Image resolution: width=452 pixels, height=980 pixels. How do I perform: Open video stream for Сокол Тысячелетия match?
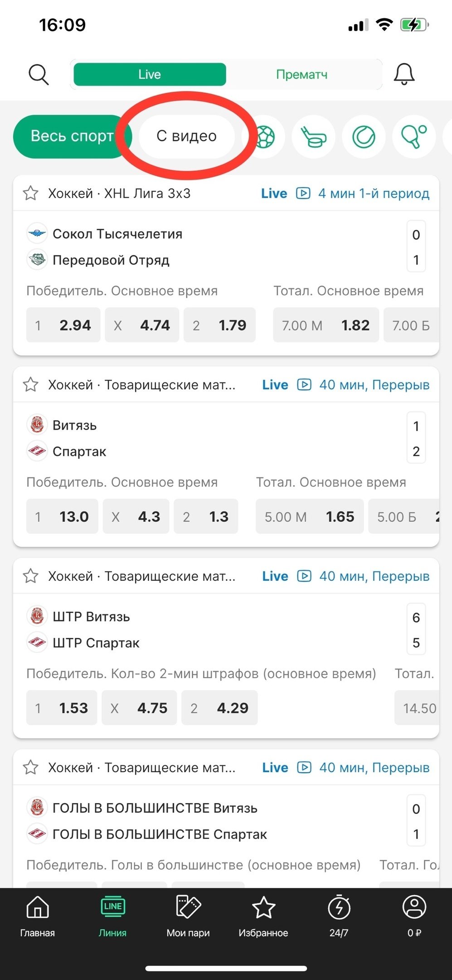tap(303, 193)
